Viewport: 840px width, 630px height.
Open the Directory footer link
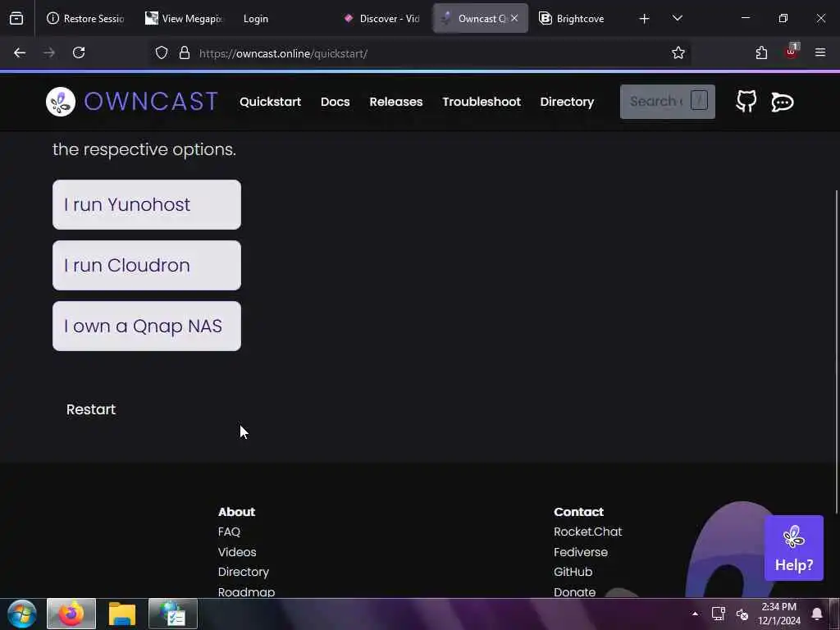pos(243,572)
